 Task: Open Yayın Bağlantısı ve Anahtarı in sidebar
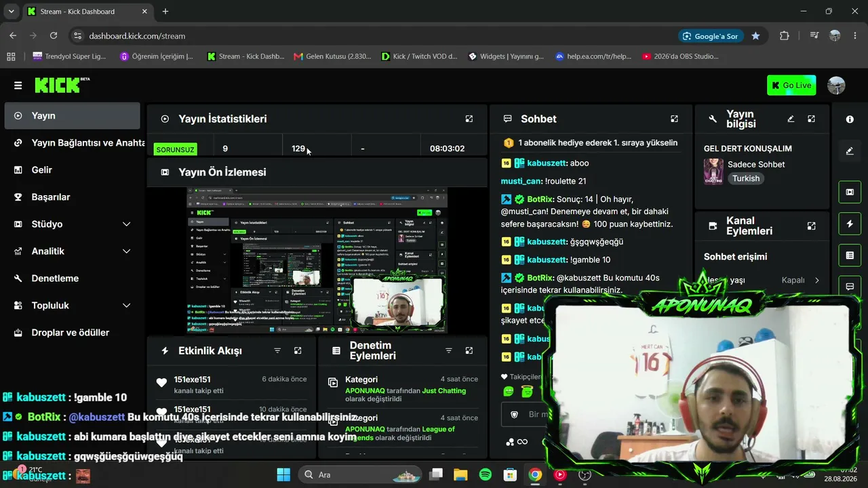click(72, 143)
